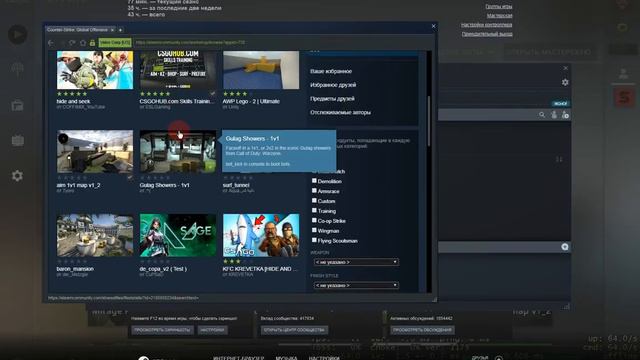Viewport: 640px width, 360px height.
Task: Open Избранное друзей menu entry
Action: pyautogui.click(x=333, y=85)
